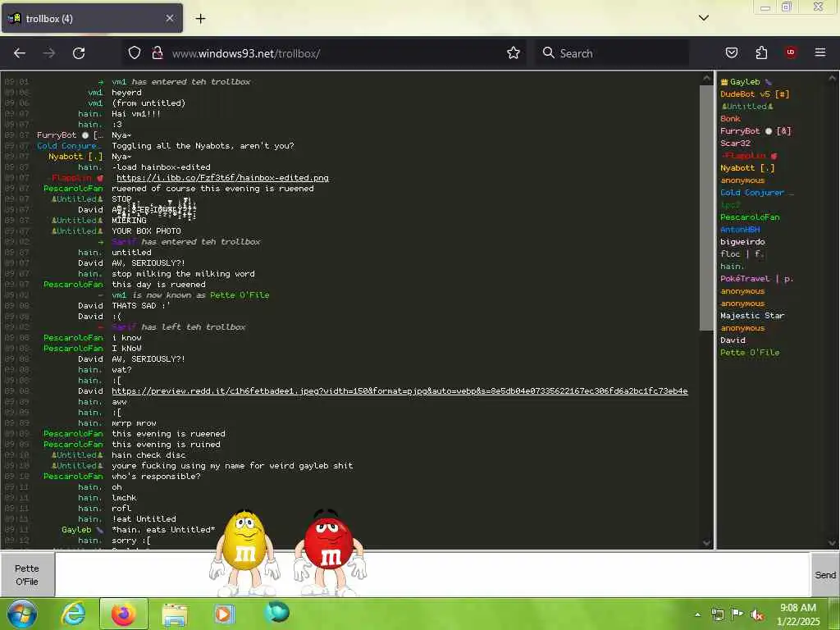Click message 'who's responsible?'
Image resolution: width=840 pixels, height=630 pixels.
click(x=156, y=477)
